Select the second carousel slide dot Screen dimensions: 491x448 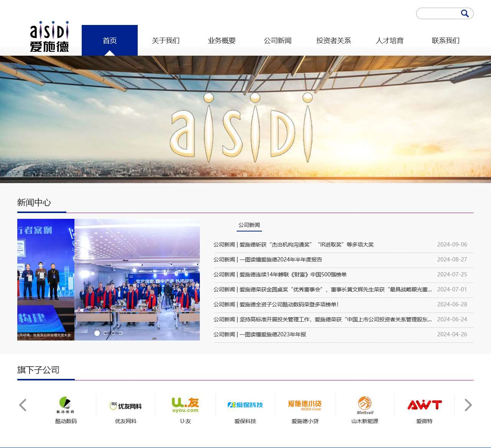pyautogui.click(x=105, y=333)
